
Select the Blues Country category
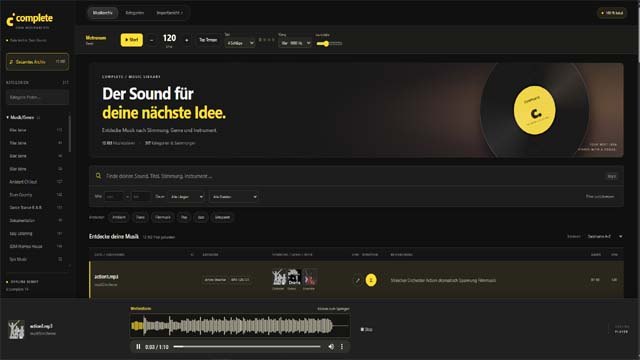(x=36, y=195)
